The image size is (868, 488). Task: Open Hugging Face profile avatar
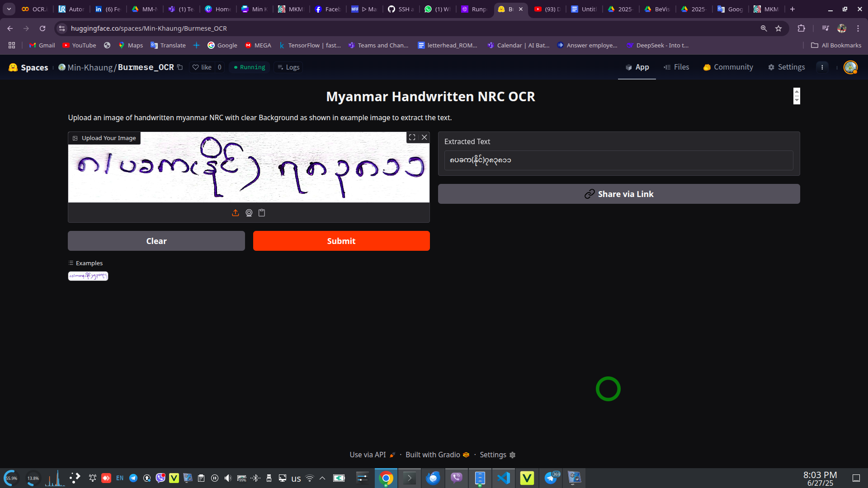click(850, 67)
